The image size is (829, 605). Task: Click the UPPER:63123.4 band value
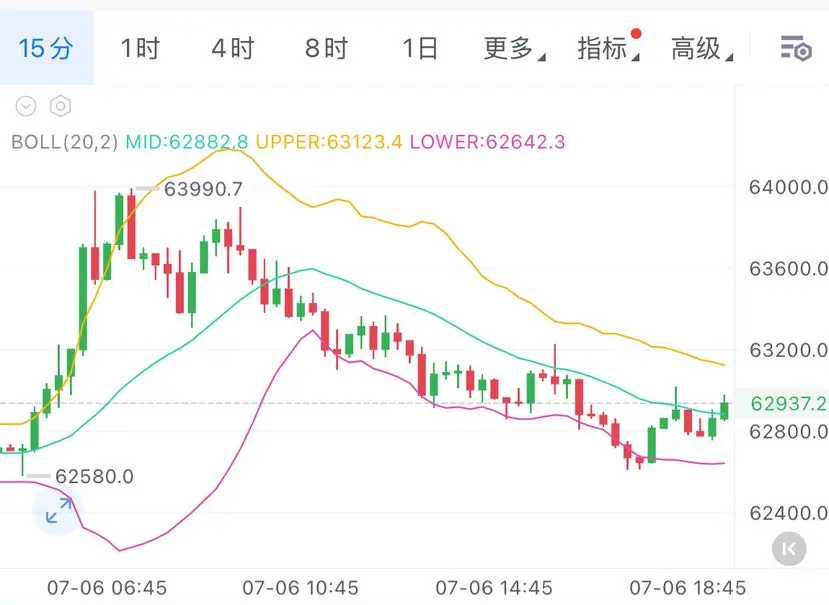329,142
